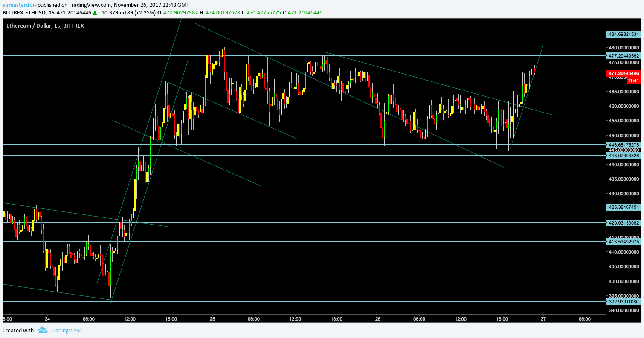
Task: Click the TradingView cloud logo icon
Action: pyautogui.click(x=42, y=330)
